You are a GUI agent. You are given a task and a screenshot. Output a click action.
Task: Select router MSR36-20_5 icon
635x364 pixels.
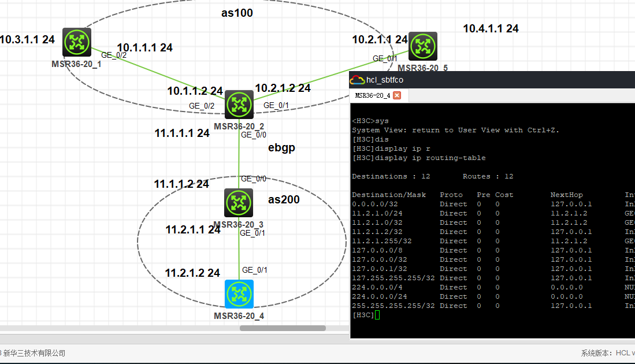point(423,46)
